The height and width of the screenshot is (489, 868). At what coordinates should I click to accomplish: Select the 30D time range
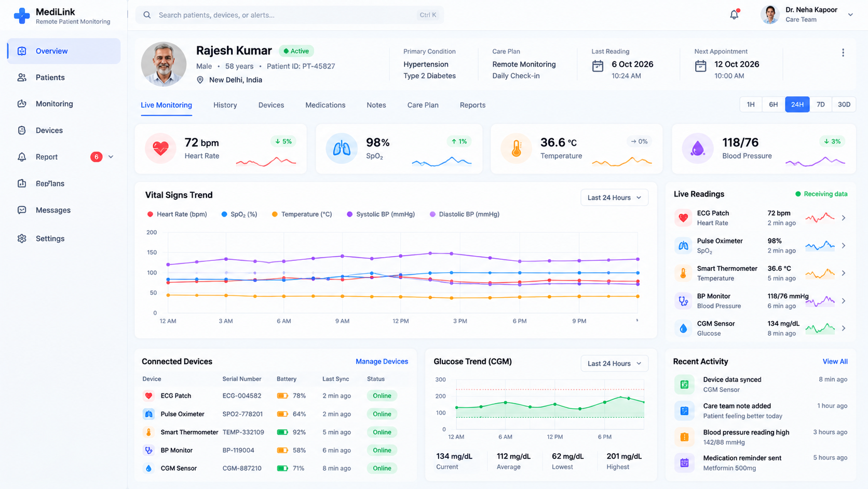(844, 104)
